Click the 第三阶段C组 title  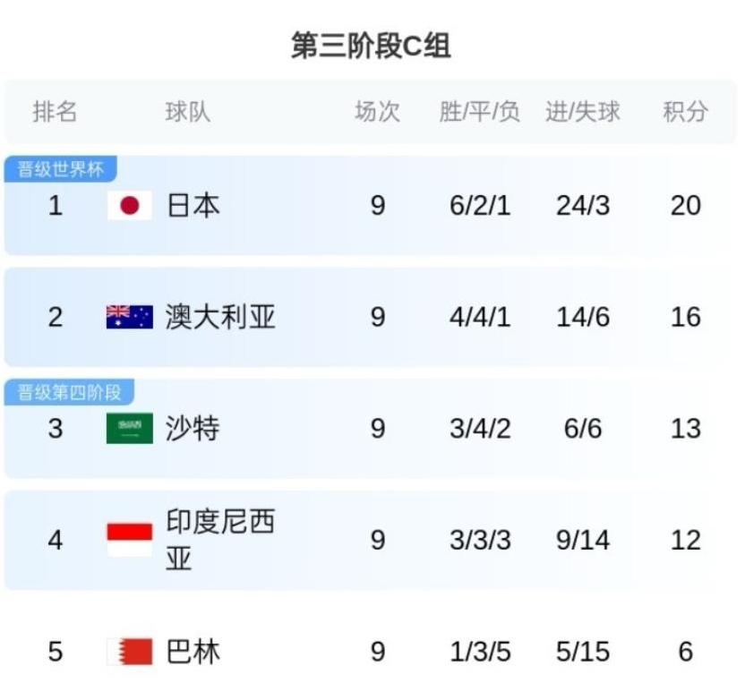(371, 46)
